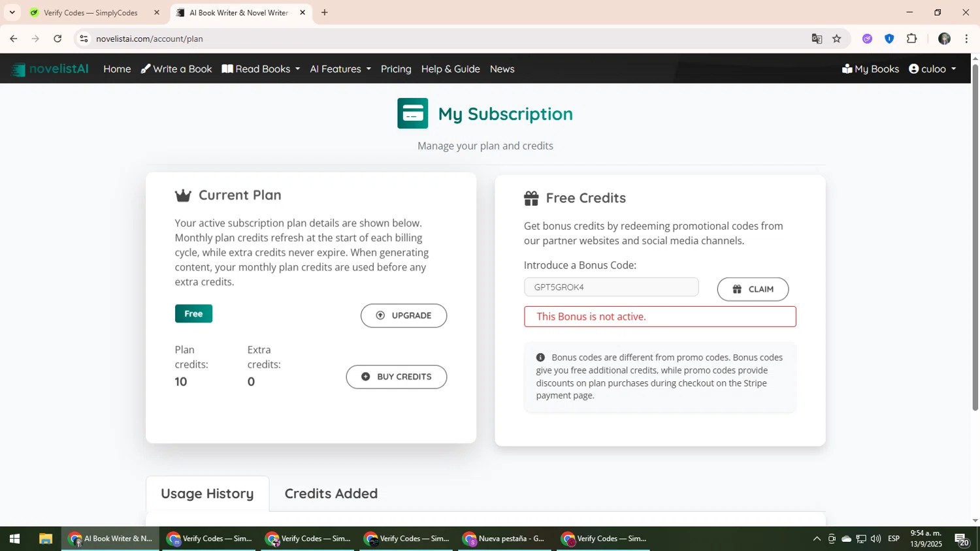Click the My Subscription card icon
Viewport: 980px width, 551px height.
pyautogui.click(x=413, y=114)
